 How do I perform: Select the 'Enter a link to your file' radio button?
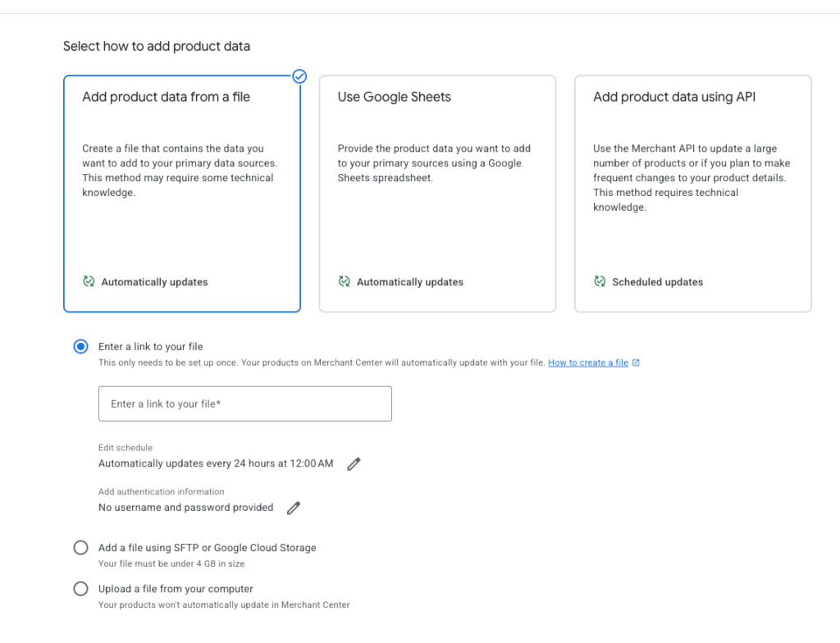(80, 347)
